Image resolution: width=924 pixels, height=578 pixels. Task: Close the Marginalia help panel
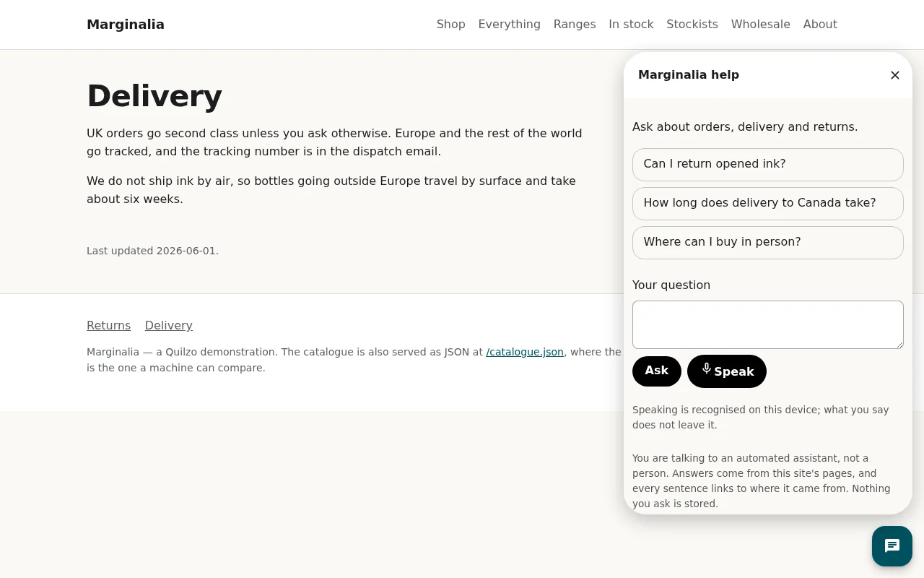pyautogui.click(x=895, y=75)
